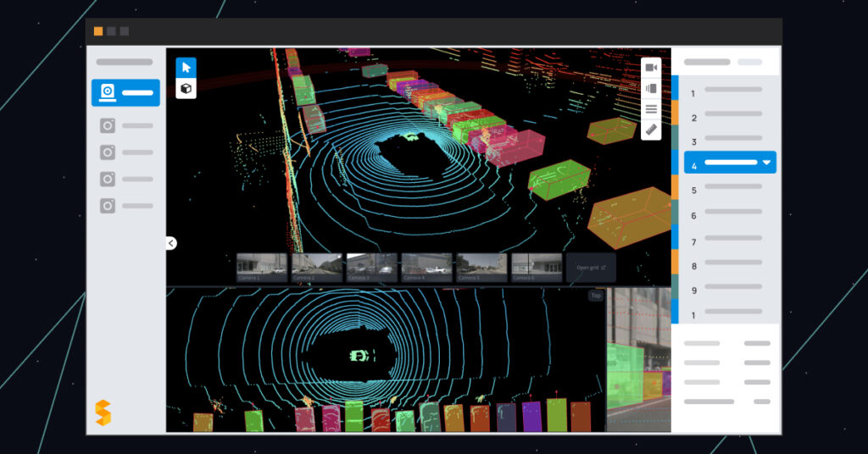Click the yellow S logo in sidebar
Screen dimensions: 868x454
(x=103, y=412)
